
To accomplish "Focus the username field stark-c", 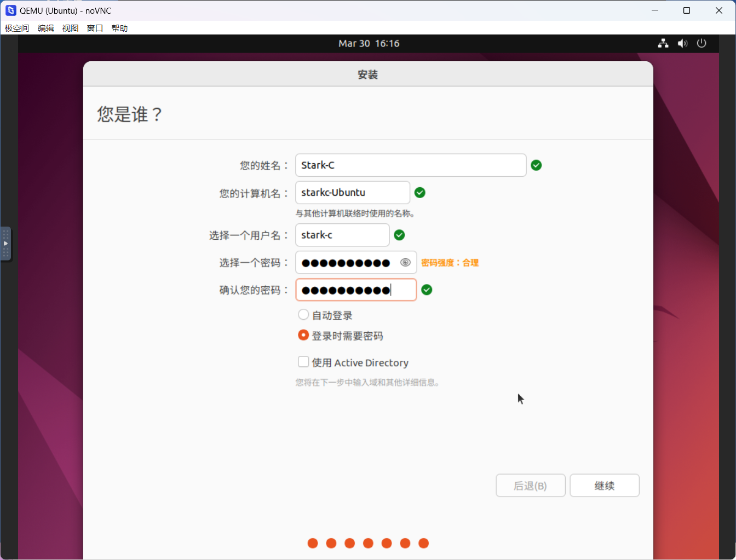I will (x=342, y=235).
